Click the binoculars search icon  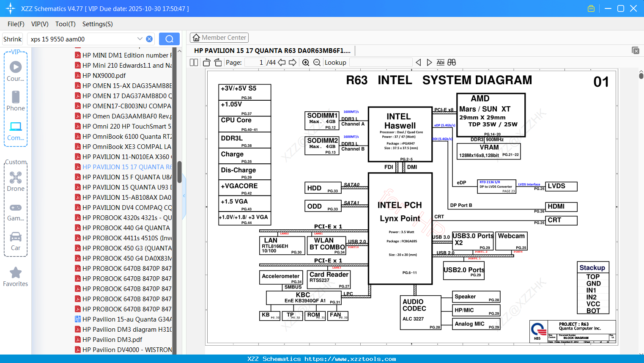pos(452,63)
